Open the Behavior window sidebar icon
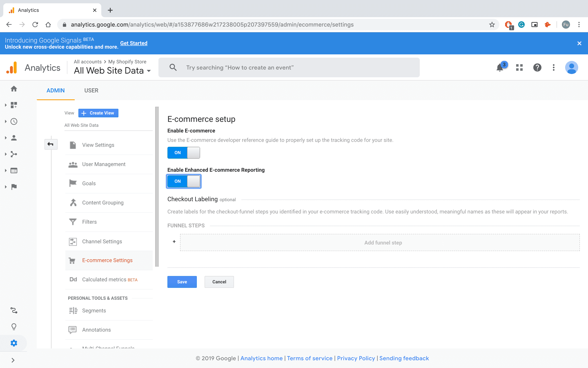The height and width of the screenshot is (368, 588). [x=14, y=170]
